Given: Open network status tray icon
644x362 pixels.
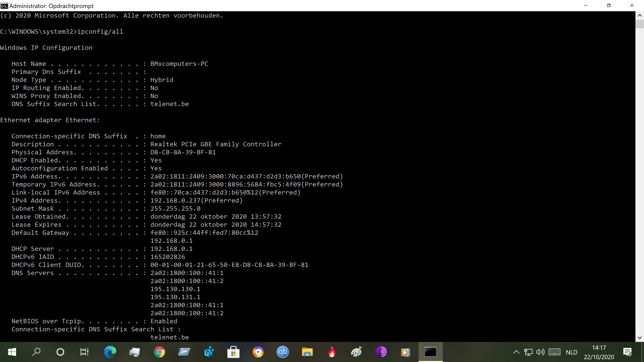Looking at the screenshot, I should pyautogui.click(x=528, y=352).
